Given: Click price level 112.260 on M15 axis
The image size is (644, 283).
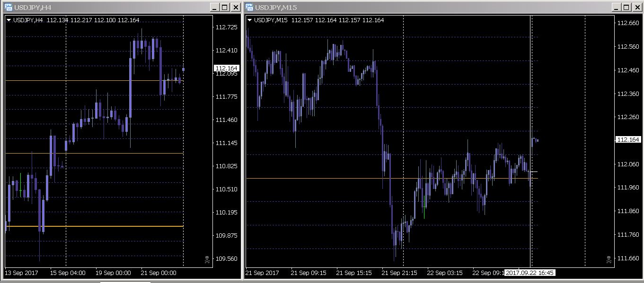Looking at the screenshot, I should tap(628, 117).
